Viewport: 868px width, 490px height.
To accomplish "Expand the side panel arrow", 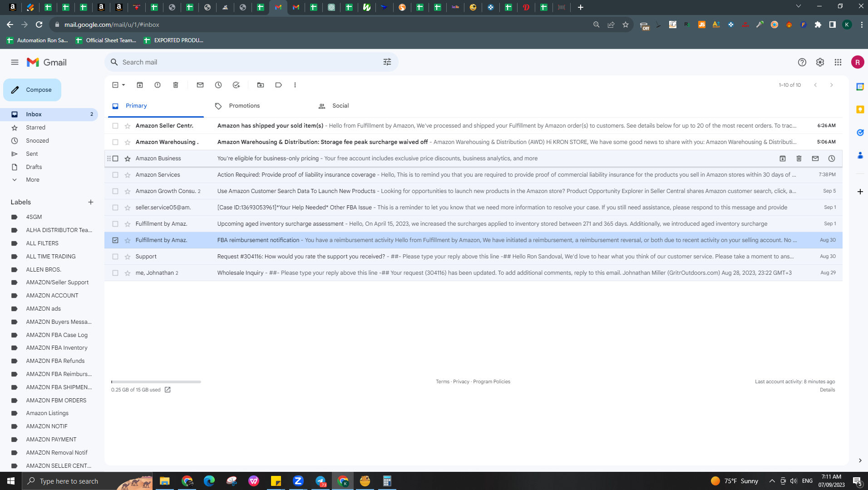I will 860,460.
